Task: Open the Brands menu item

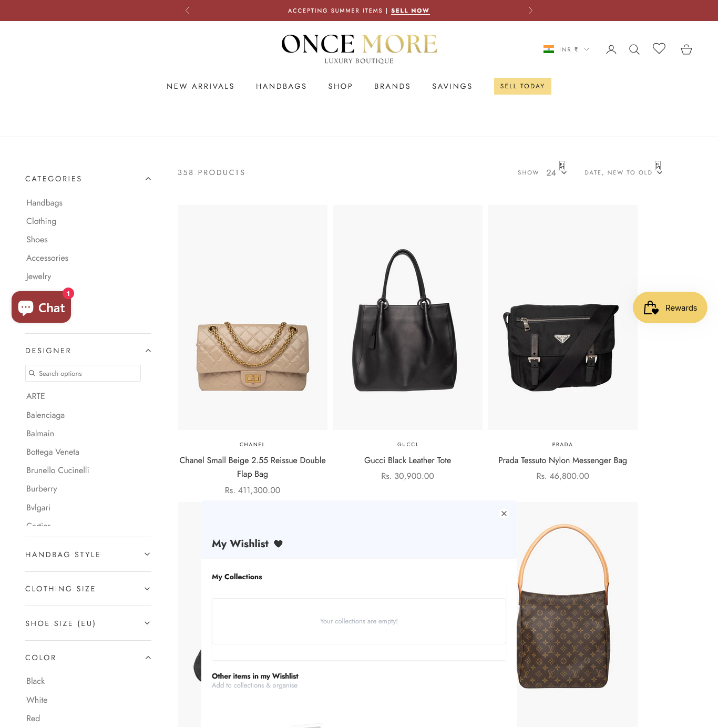Action: click(x=392, y=86)
